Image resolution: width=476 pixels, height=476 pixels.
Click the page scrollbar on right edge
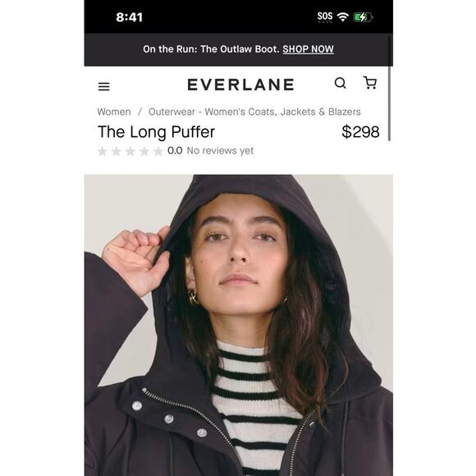pos(390,104)
